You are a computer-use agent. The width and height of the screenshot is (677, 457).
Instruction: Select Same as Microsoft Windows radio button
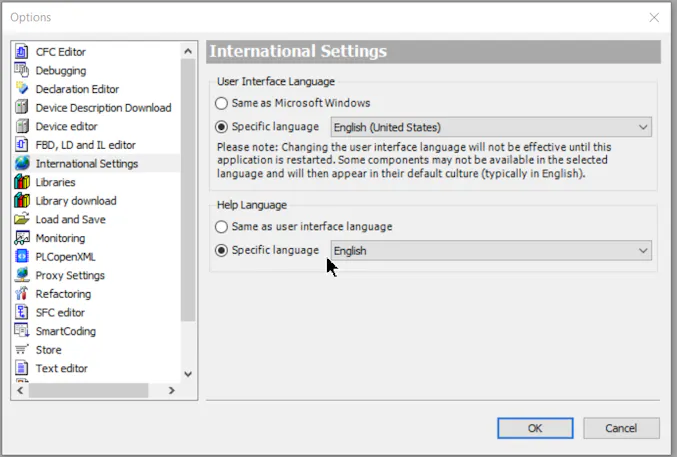pos(222,103)
